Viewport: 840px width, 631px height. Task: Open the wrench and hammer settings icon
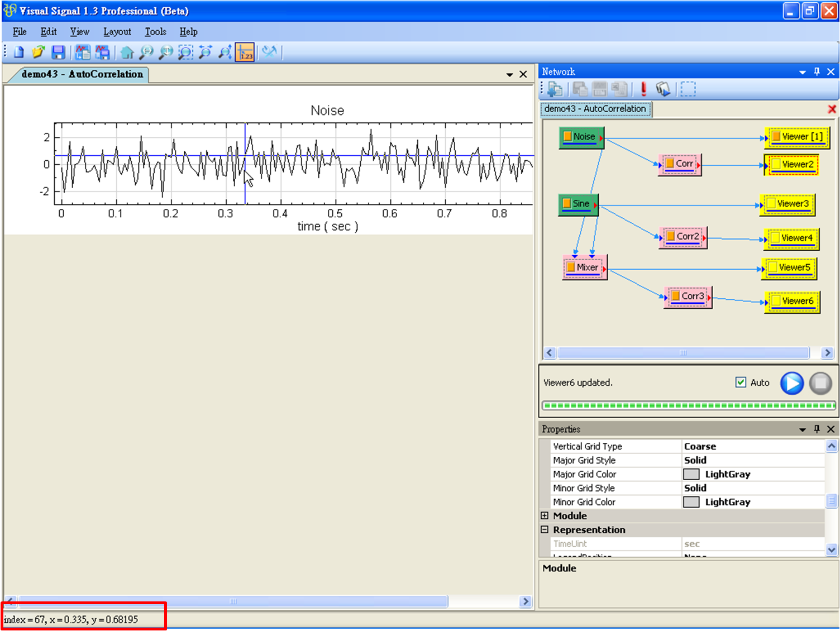(x=270, y=52)
